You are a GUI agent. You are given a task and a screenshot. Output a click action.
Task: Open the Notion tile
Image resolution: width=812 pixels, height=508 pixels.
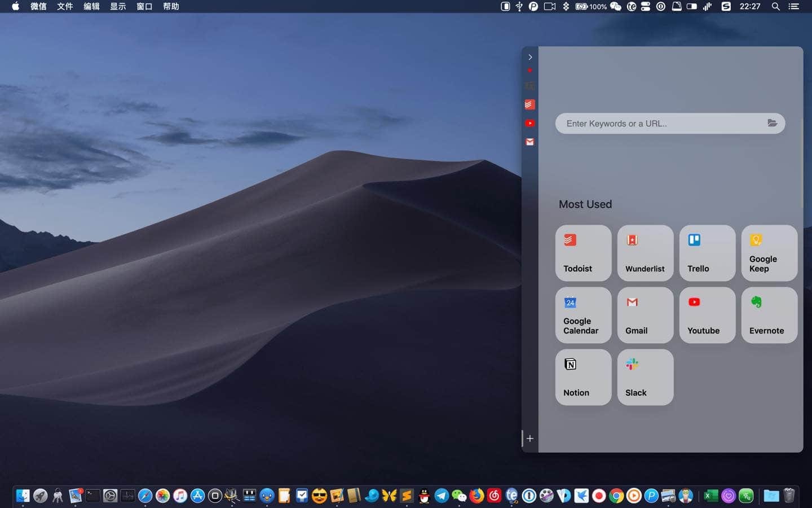pyautogui.click(x=583, y=377)
